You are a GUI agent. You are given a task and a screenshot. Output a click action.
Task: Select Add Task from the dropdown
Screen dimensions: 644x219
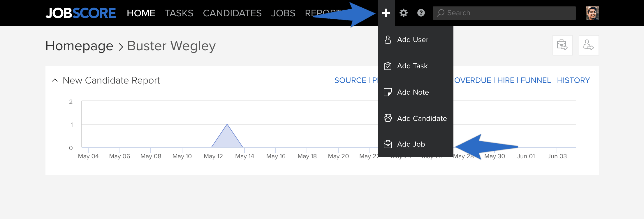pos(416,66)
